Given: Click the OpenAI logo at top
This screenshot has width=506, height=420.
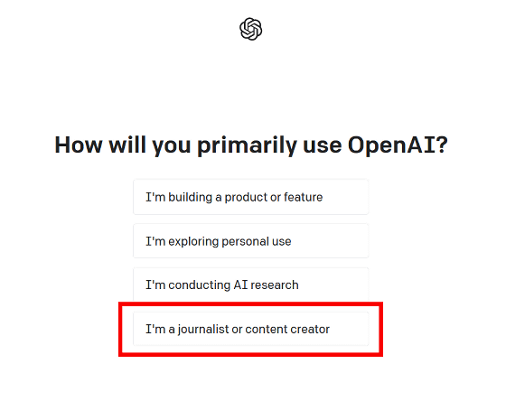Looking at the screenshot, I should point(251,29).
